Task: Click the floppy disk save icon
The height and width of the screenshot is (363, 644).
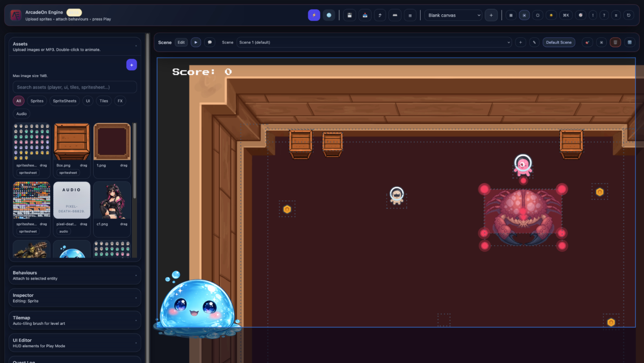Action: coord(349,15)
